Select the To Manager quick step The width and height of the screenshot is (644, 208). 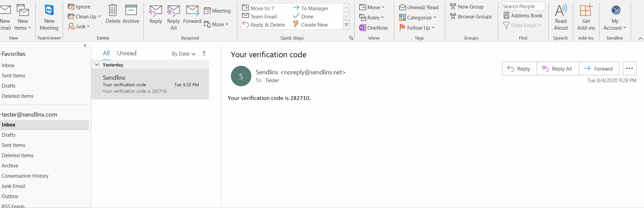pyautogui.click(x=311, y=8)
